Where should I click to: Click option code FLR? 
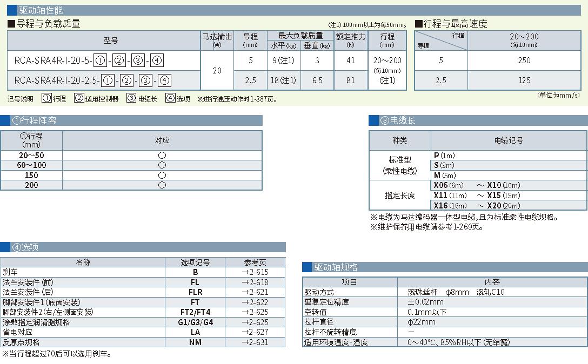pos(196,292)
